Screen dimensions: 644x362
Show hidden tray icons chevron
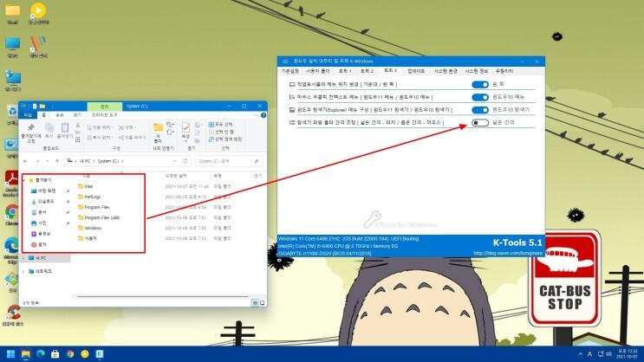click(580, 354)
